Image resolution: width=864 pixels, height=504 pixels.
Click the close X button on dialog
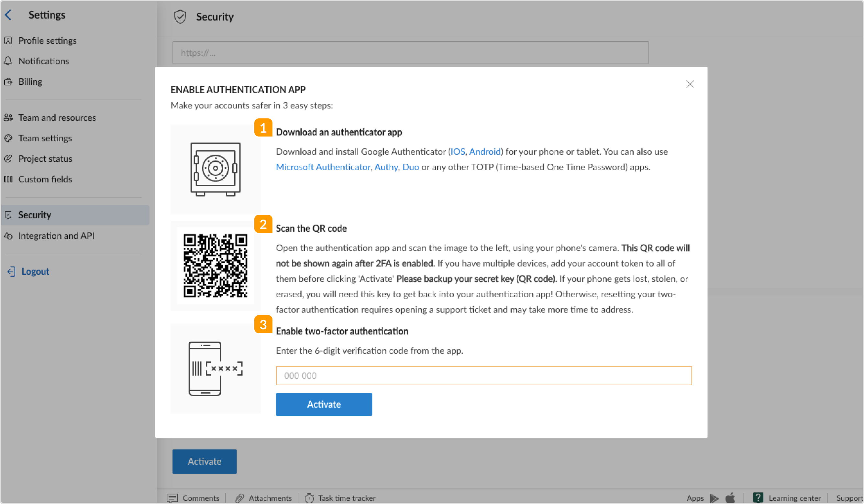(691, 84)
